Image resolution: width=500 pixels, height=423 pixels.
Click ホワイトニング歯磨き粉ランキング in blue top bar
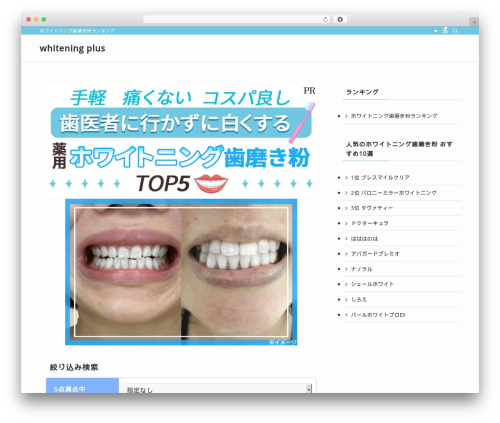click(77, 31)
